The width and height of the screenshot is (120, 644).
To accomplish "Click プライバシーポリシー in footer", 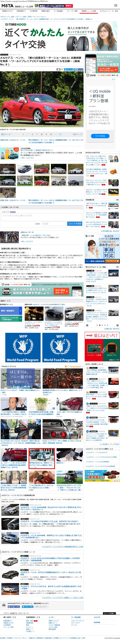I will pos(21,638).
